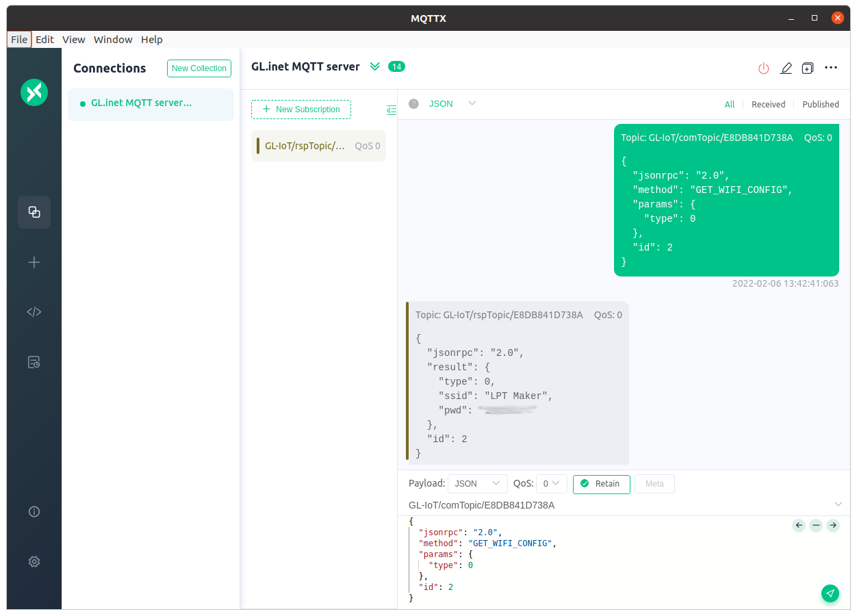Open the received message format JSON dropdown
857x616 pixels.
click(x=452, y=103)
